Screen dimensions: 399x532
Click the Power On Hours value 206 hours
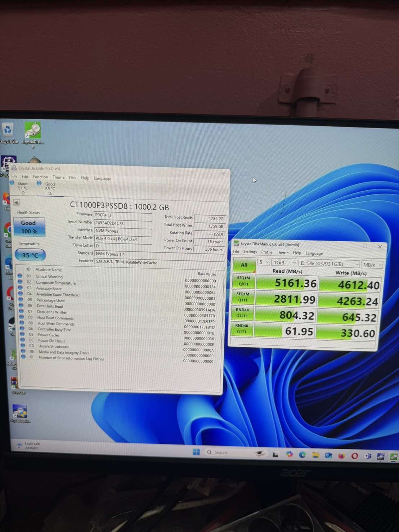tap(209, 249)
